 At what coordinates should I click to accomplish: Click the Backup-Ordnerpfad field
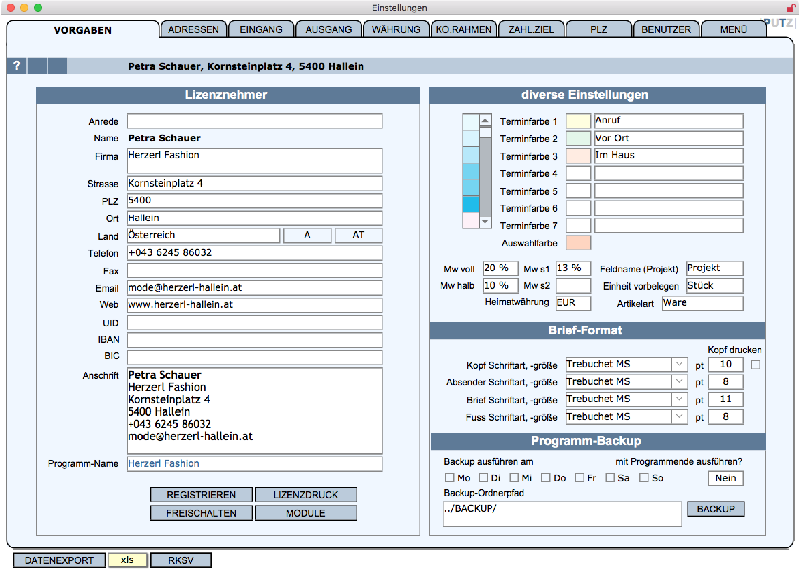click(562, 514)
